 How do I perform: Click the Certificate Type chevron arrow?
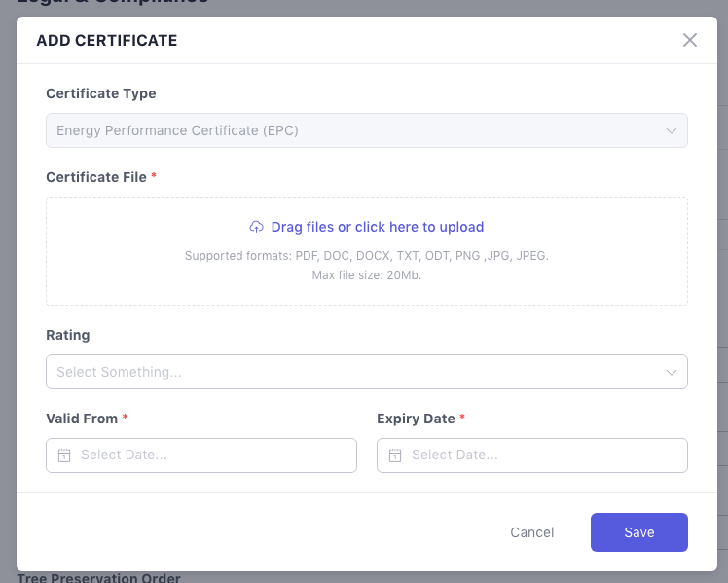coord(671,130)
